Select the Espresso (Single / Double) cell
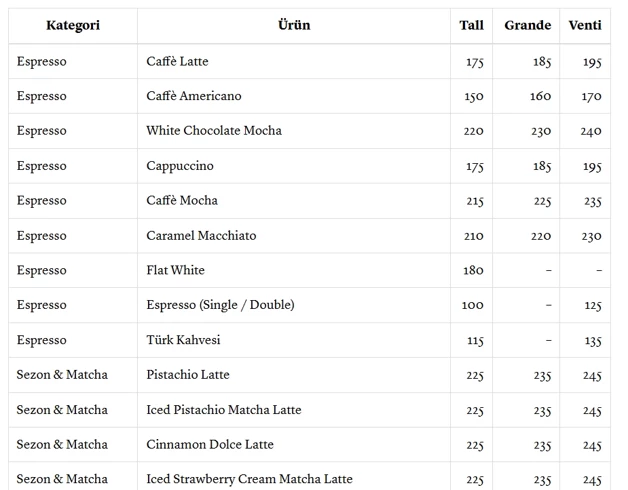Screen dimensions: 628x490 coord(220,305)
